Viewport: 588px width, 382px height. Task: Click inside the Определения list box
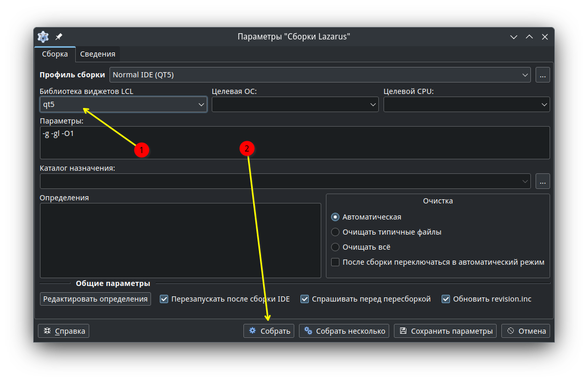(181, 240)
